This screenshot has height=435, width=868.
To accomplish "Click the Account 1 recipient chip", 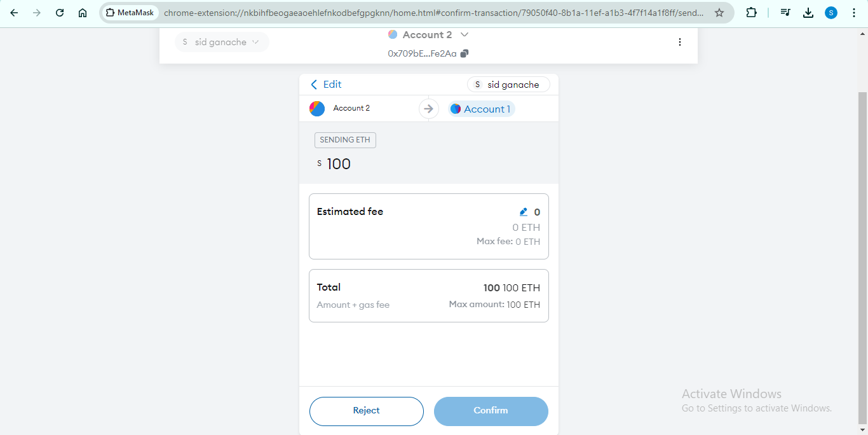I will 481,109.
